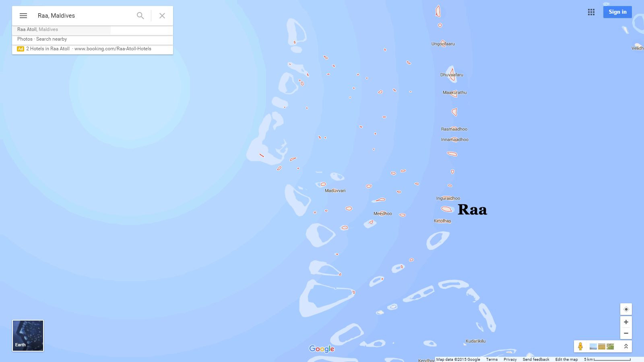This screenshot has width=644, height=362.
Task: Click the Search nearby link
Action: click(x=52, y=39)
